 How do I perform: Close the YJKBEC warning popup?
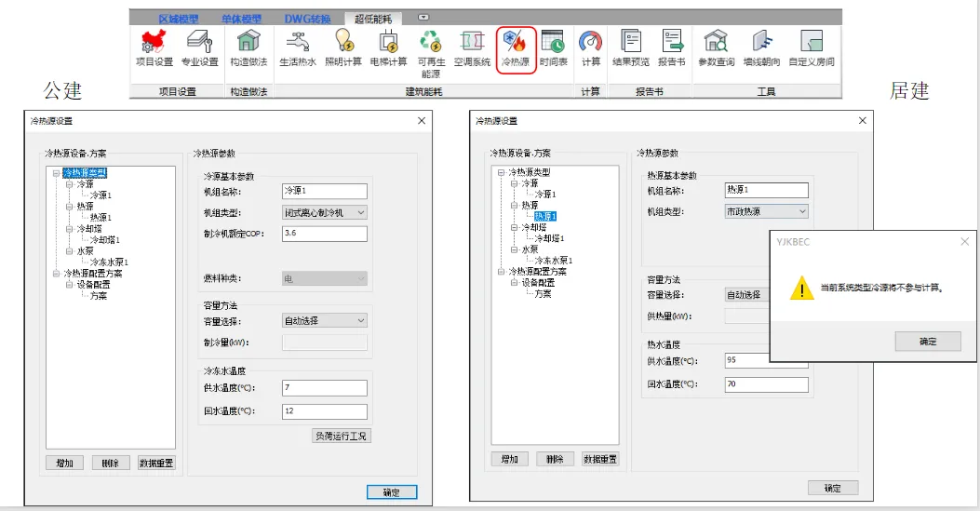coord(965,242)
